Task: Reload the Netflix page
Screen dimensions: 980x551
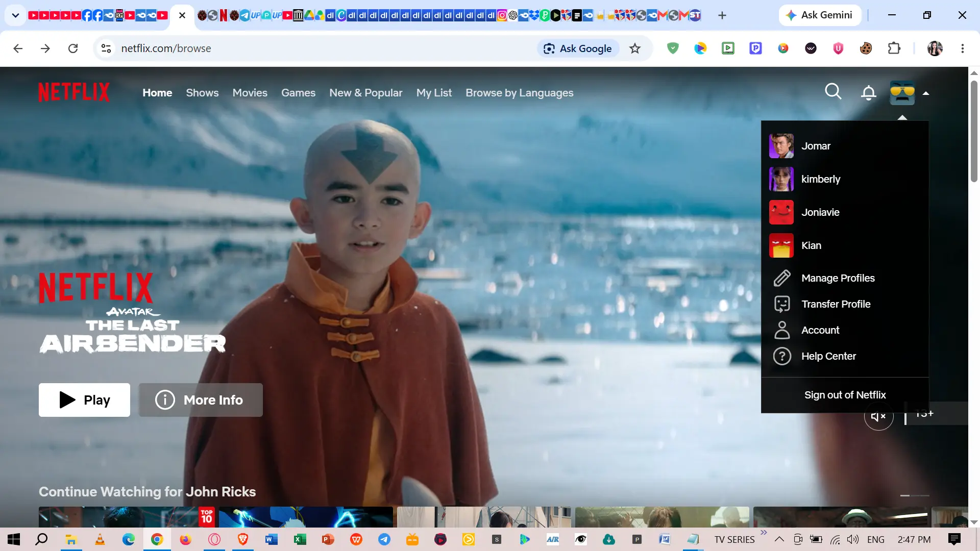Action: [73, 48]
